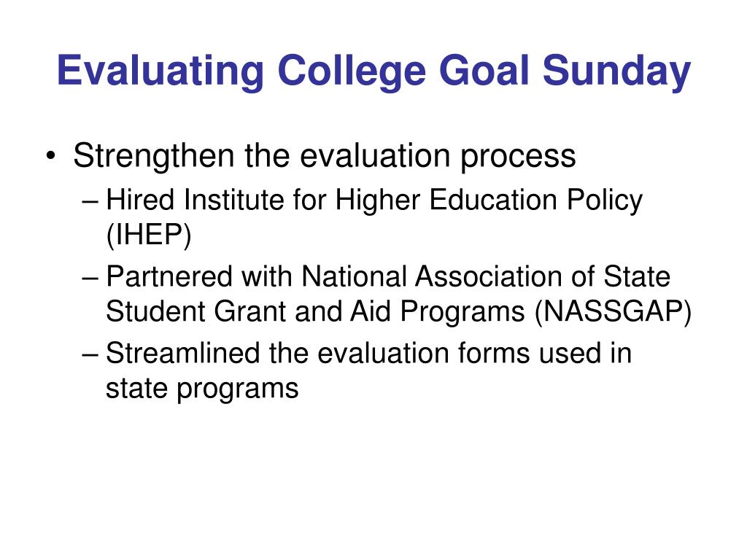Screen dimensions: 747x560
Task: Click the words state programs
Action: click(x=202, y=389)
